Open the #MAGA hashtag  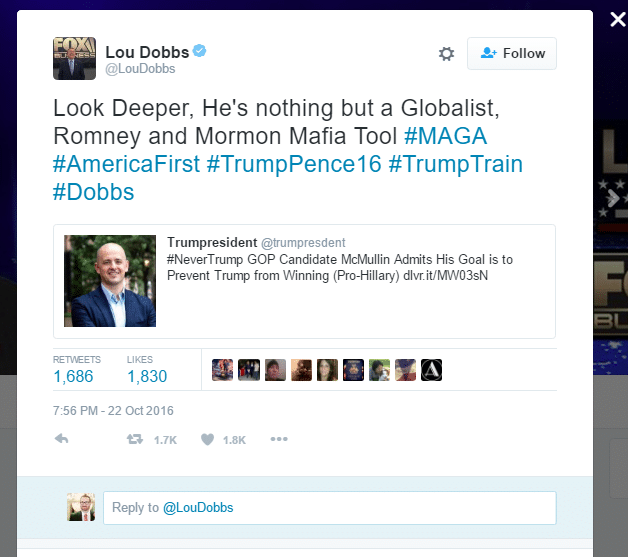point(445,136)
